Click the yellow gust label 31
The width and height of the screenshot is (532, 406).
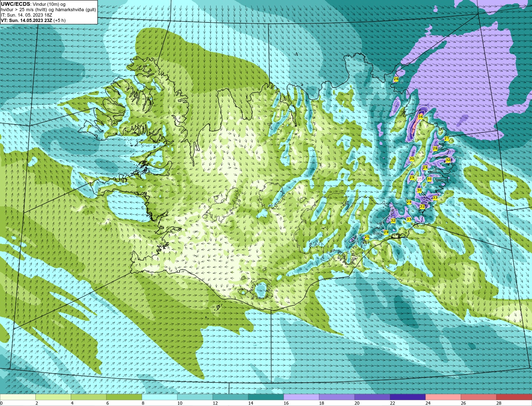(422, 206)
